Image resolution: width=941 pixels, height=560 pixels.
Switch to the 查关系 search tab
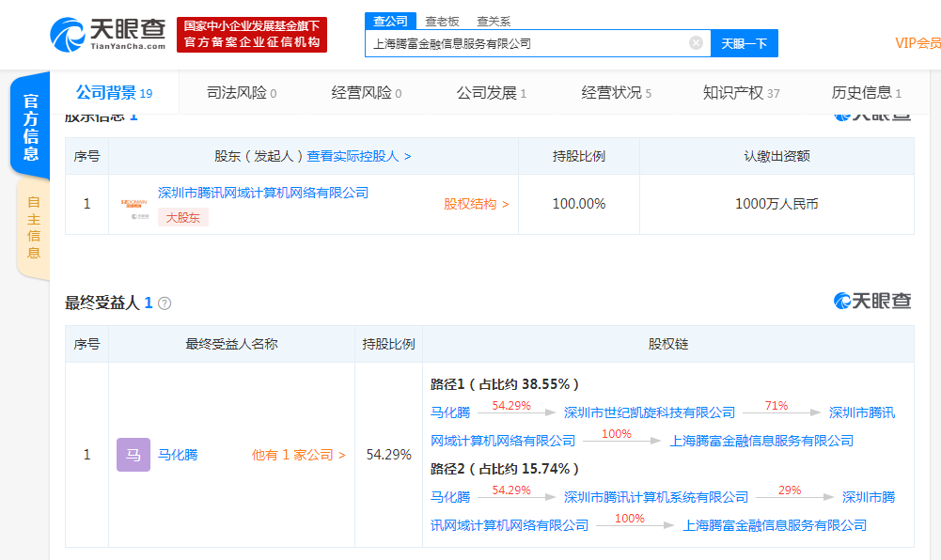[x=494, y=22]
